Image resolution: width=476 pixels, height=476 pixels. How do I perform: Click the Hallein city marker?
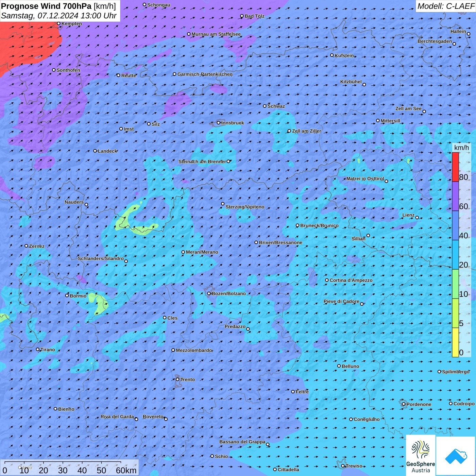pos(469,34)
